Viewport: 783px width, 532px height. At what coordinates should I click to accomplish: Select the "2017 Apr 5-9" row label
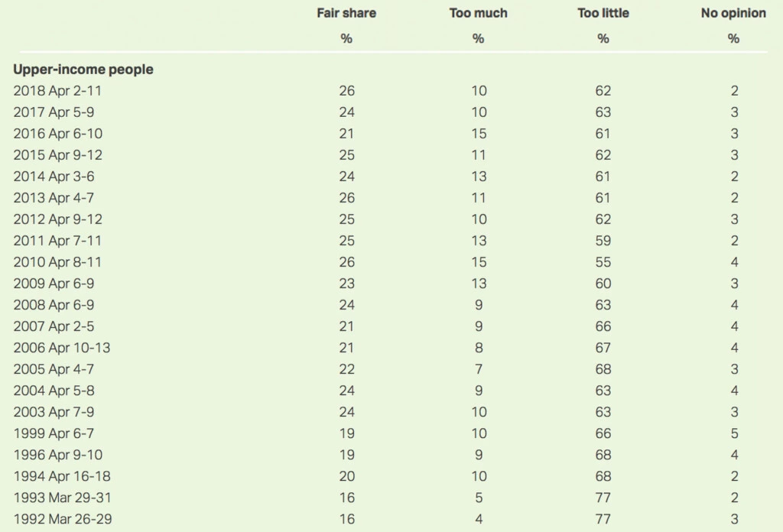tap(54, 112)
